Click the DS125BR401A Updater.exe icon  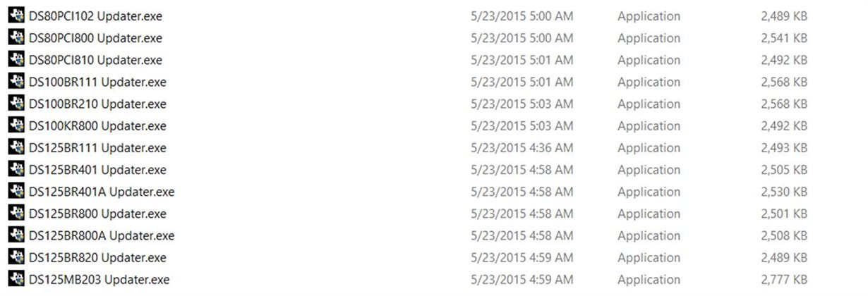coord(16,191)
